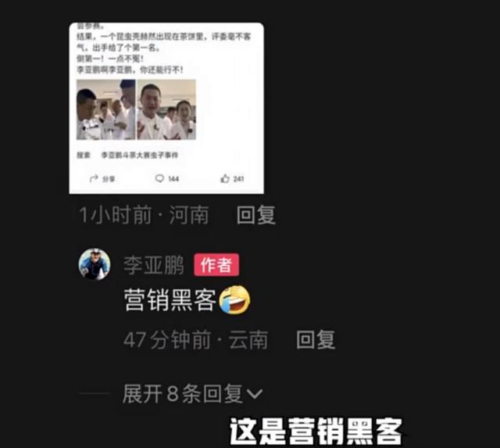
Task: Reply to 李亚鹏's 47分钟前 comment
Action: [x=316, y=339]
